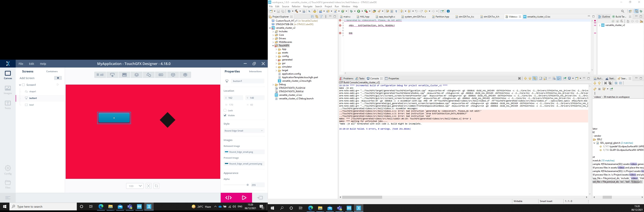This screenshot has width=644, height=212.
Task: Click the blue information icon in IDE toolbar
Action: tap(448, 11)
